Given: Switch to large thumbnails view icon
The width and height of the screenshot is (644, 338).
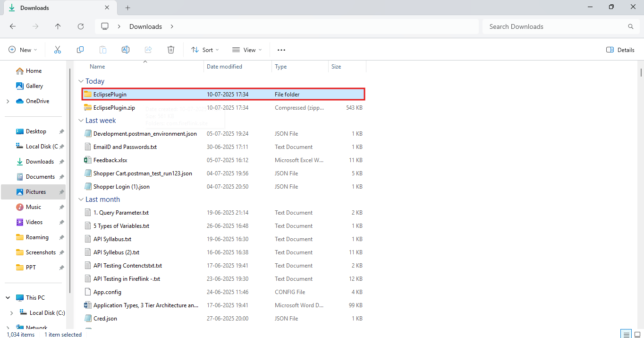Looking at the screenshot, I should pyautogui.click(x=637, y=334).
